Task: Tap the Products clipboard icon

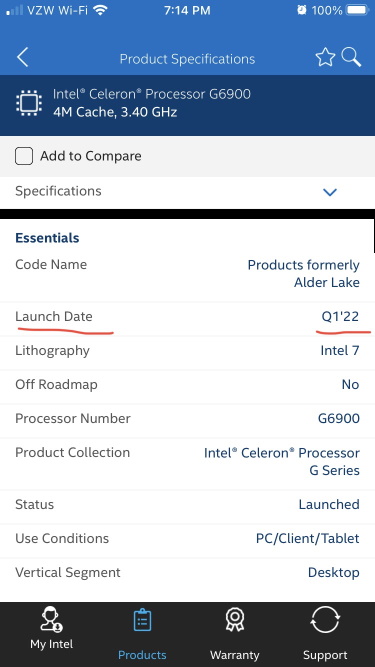Action: (142, 620)
